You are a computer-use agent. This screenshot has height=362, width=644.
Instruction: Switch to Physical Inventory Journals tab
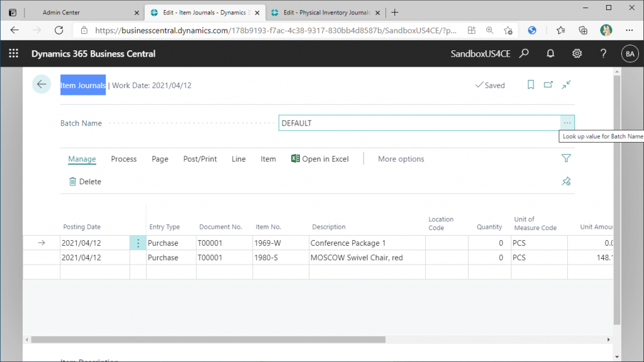326,13
